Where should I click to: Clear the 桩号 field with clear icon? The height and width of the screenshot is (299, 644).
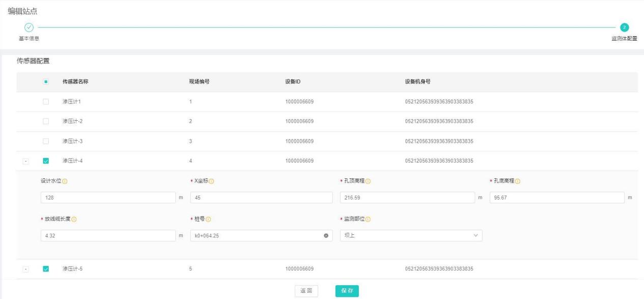pyautogui.click(x=325, y=235)
